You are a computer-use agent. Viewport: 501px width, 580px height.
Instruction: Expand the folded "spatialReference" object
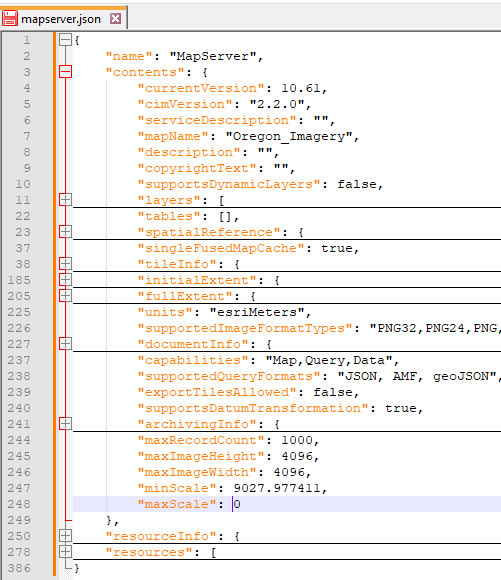coord(65,232)
